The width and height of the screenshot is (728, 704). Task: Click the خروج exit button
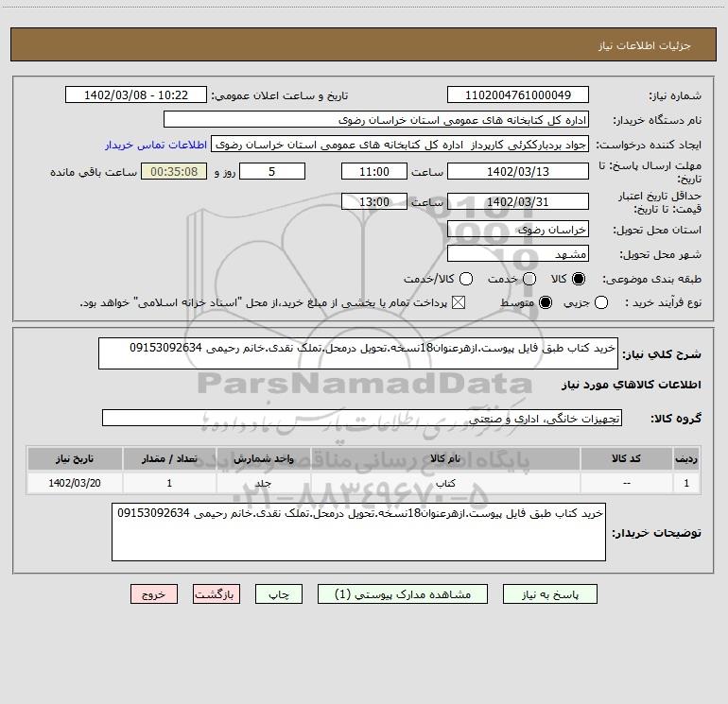154,594
